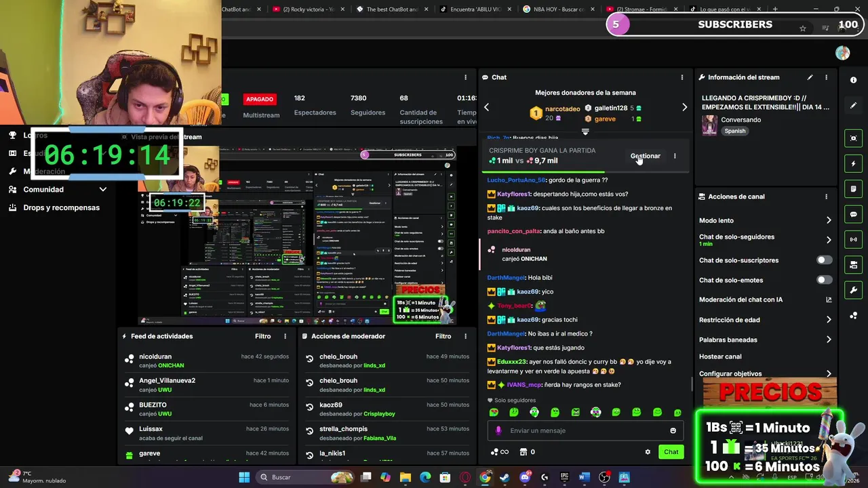Image resolution: width=868 pixels, height=488 pixels.
Task: Open chat settings gear icon
Action: tap(648, 452)
